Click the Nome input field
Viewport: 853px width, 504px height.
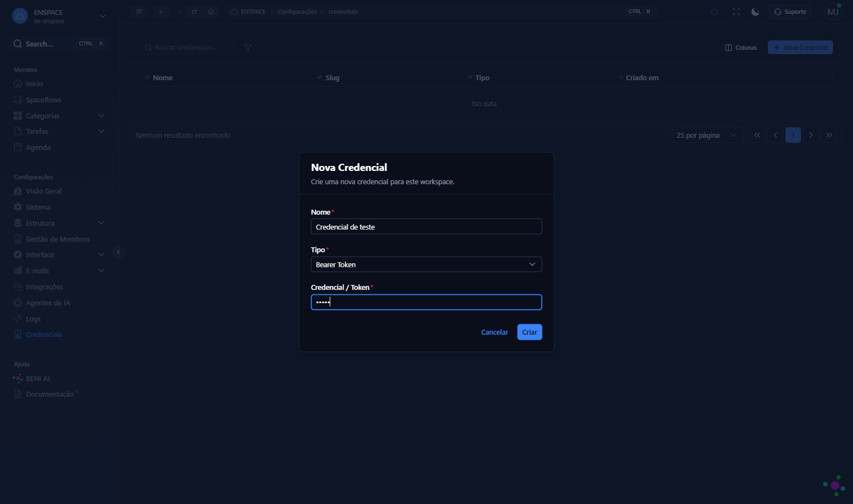pyautogui.click(x=426, y=227)
